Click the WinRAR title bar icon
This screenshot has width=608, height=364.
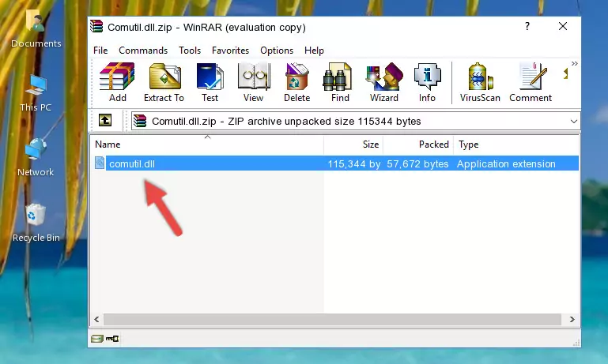coord(96,26)
